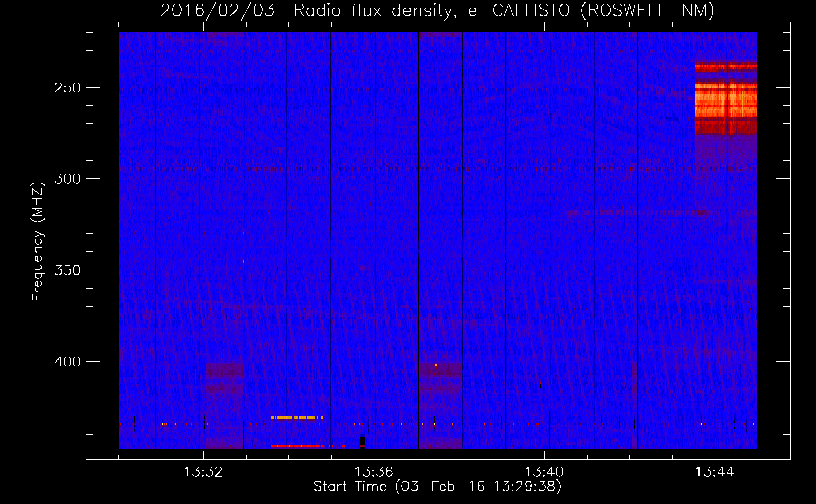The width and height of the screenshot is (816, 504).
Task: Click the 13:32 time tick label
Action: point(203,472)
